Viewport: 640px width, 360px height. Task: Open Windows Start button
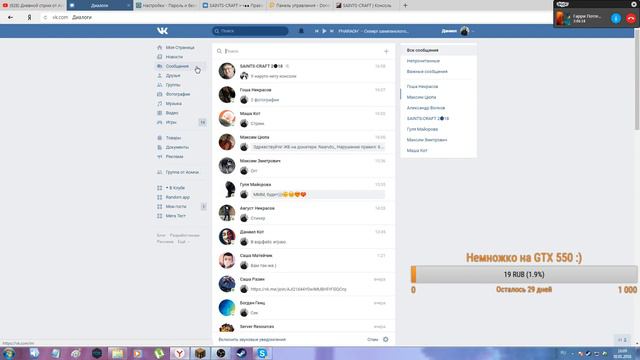9,353
